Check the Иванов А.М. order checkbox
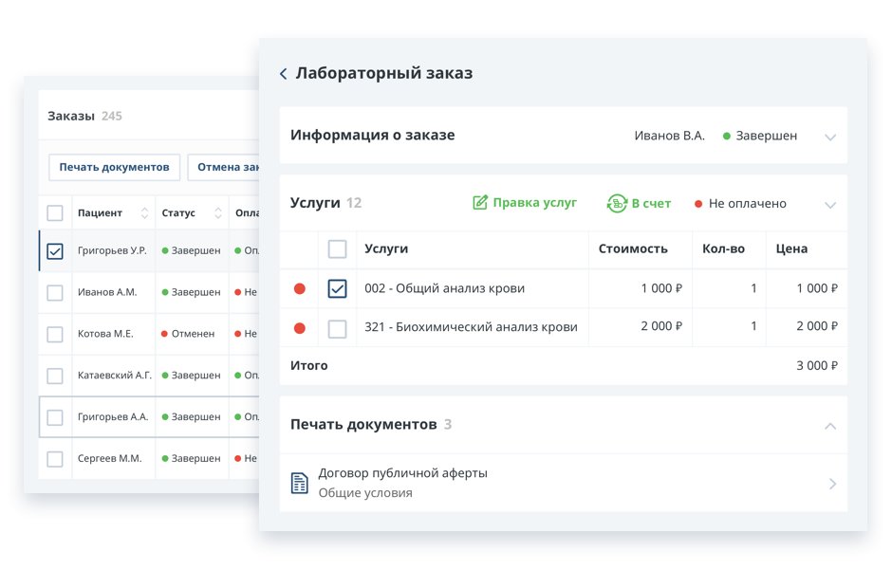 click(x=55, y=293)
